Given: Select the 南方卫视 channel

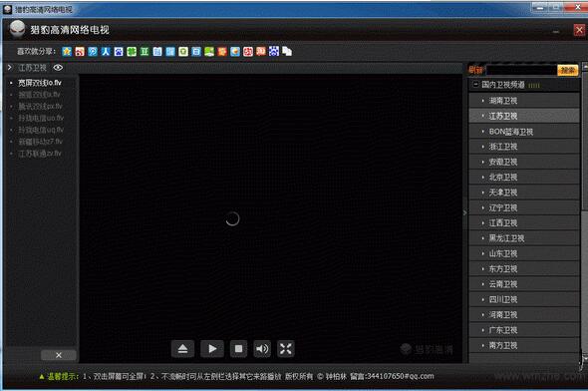Looking at the screenshot, I should pyautogui.click(x=524, y=345).
